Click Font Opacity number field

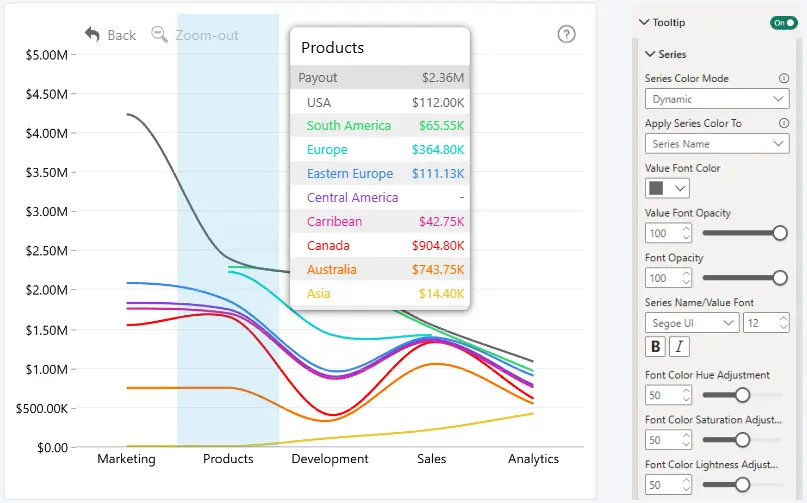[668, 278]
